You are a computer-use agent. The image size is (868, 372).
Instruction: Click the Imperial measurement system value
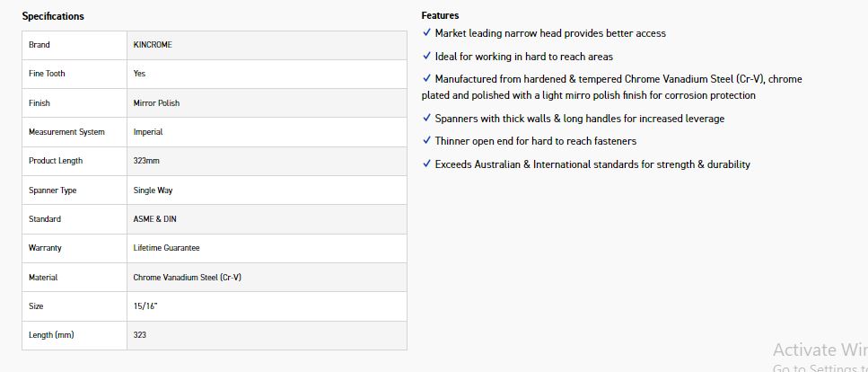click(148, 132)
